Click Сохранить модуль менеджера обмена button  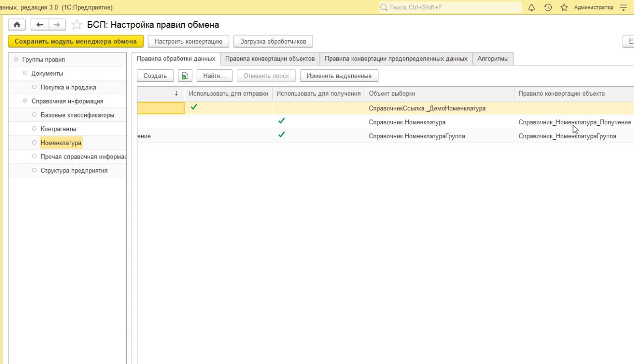[x=76, y=42]
